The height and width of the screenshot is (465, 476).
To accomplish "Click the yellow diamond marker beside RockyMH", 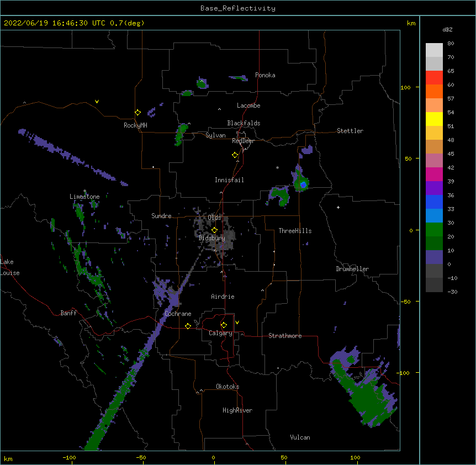I will (137, 113).
